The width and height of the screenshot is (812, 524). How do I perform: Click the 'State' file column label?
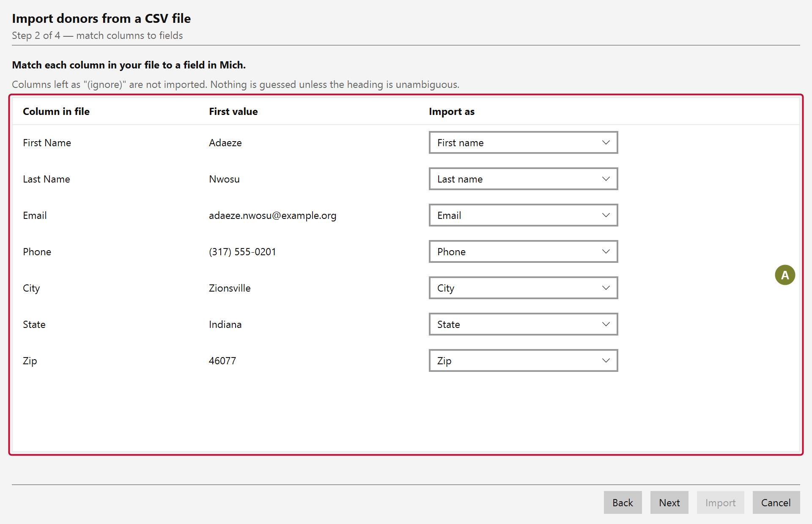click(34, 325)
